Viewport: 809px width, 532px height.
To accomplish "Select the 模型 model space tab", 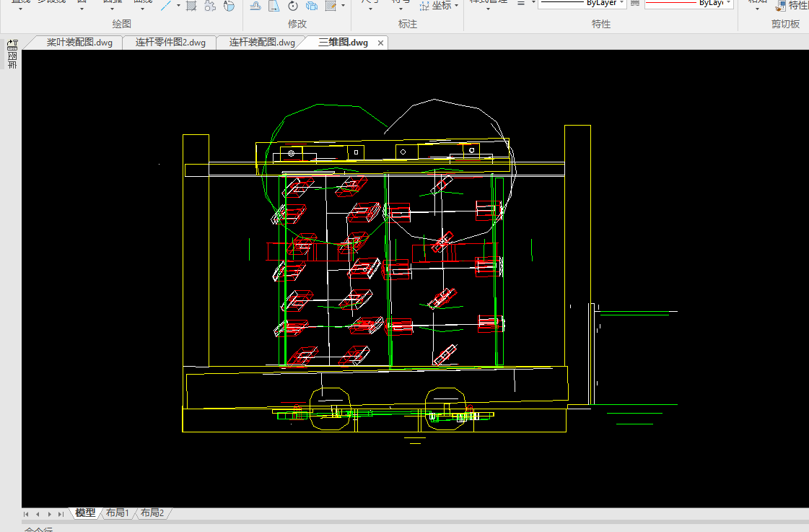I will (85, 513).
